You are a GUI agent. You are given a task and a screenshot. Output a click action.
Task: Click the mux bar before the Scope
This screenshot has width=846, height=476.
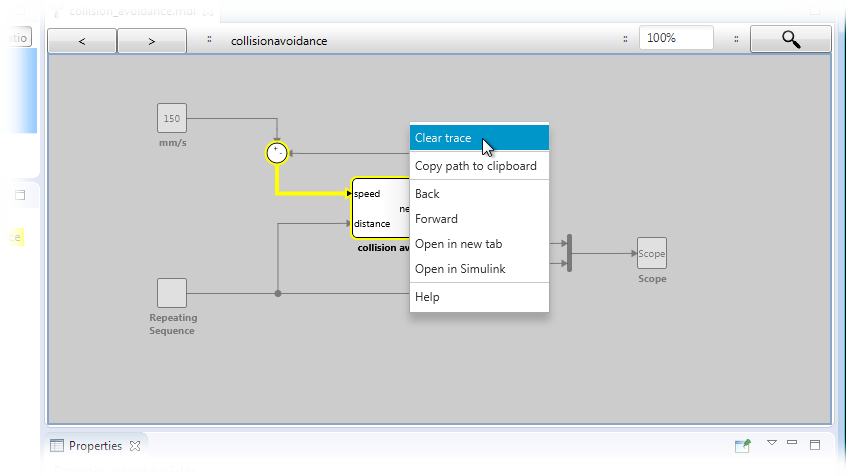(x=569, y=253)
